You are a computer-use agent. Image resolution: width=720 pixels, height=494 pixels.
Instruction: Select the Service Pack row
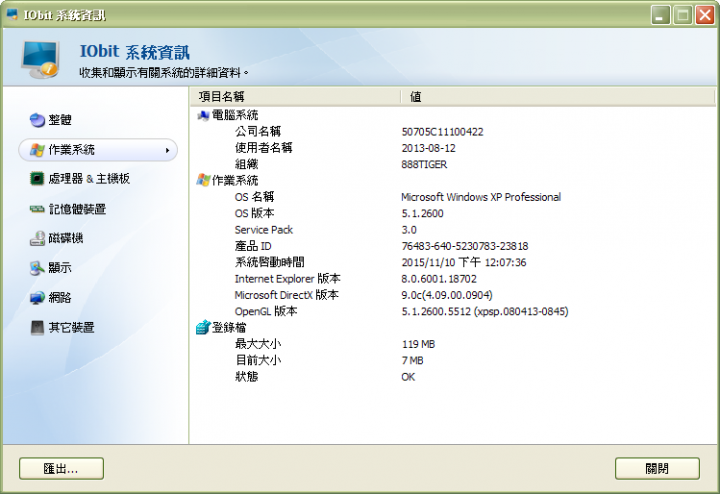(453, 230)
